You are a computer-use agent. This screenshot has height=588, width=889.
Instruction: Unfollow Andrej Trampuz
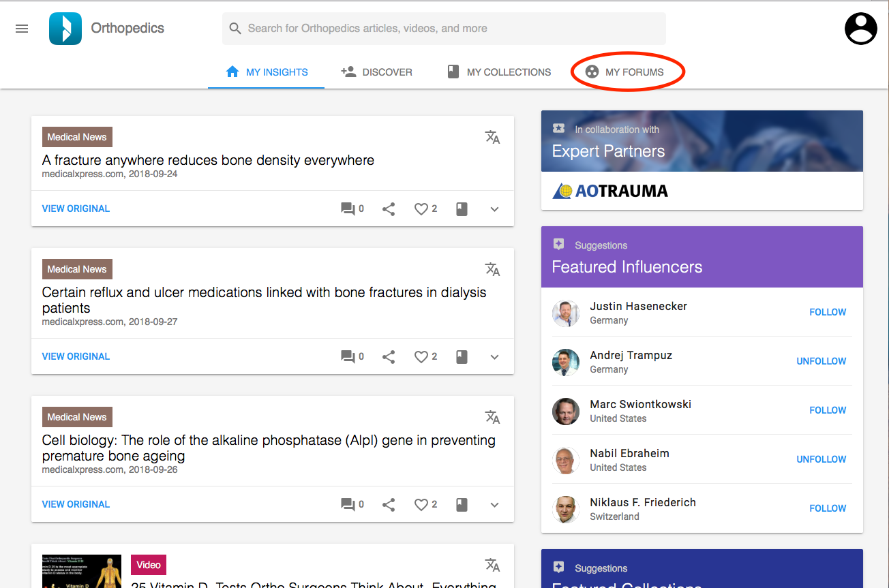pos(822,361)
